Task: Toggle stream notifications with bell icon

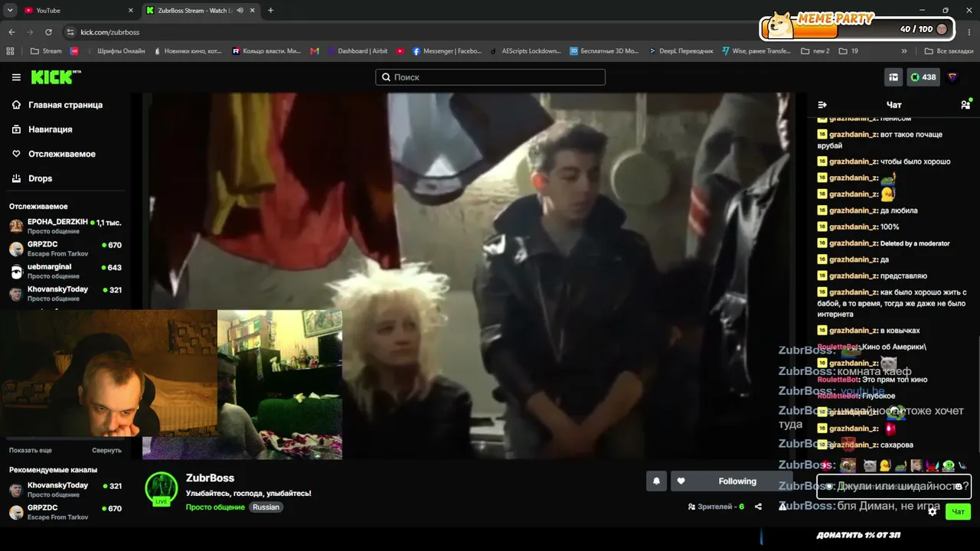Action: 656,481
